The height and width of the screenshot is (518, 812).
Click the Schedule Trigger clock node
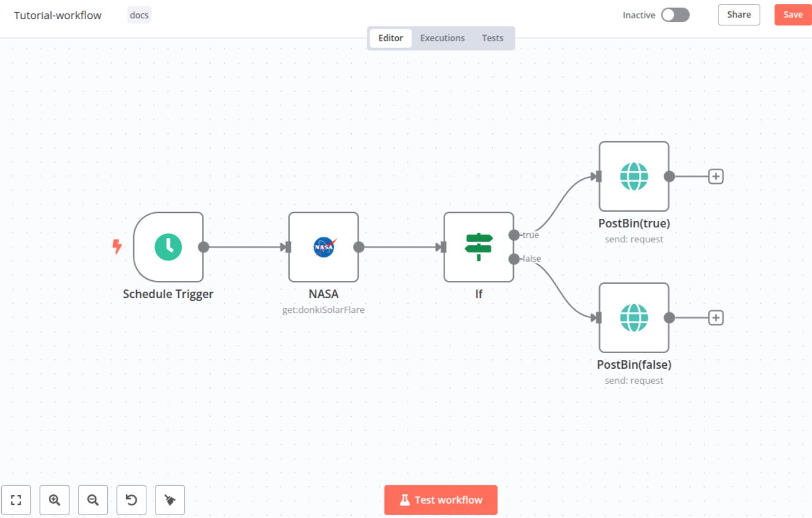168,247
